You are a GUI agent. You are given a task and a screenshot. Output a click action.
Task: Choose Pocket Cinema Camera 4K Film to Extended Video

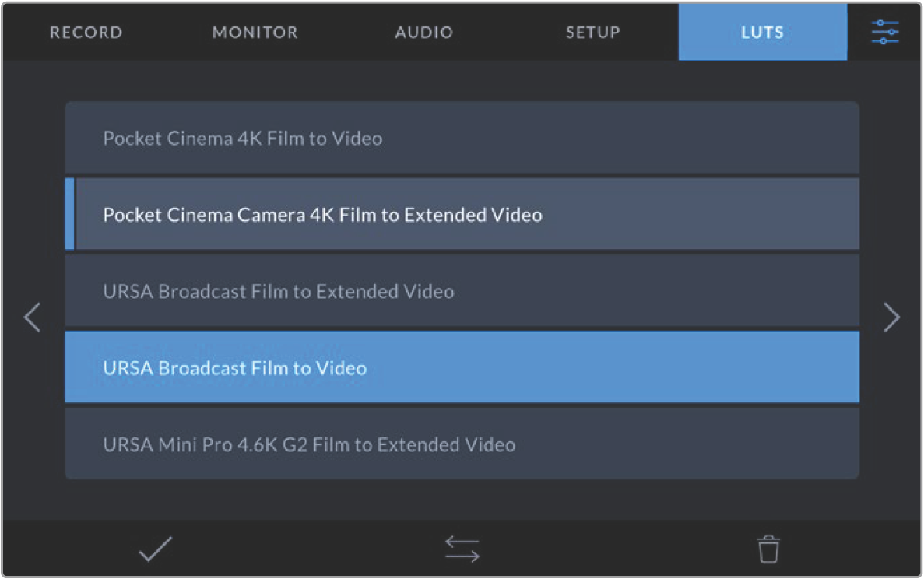pyautogui.click(x=467, y=215)
